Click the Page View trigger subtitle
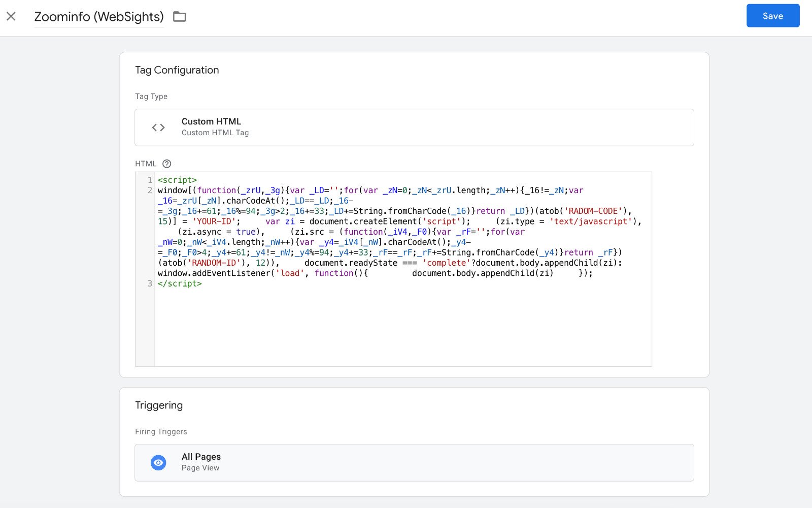This screenshot has height=508, width=812. pyautogui.click(x=200, y=468)
